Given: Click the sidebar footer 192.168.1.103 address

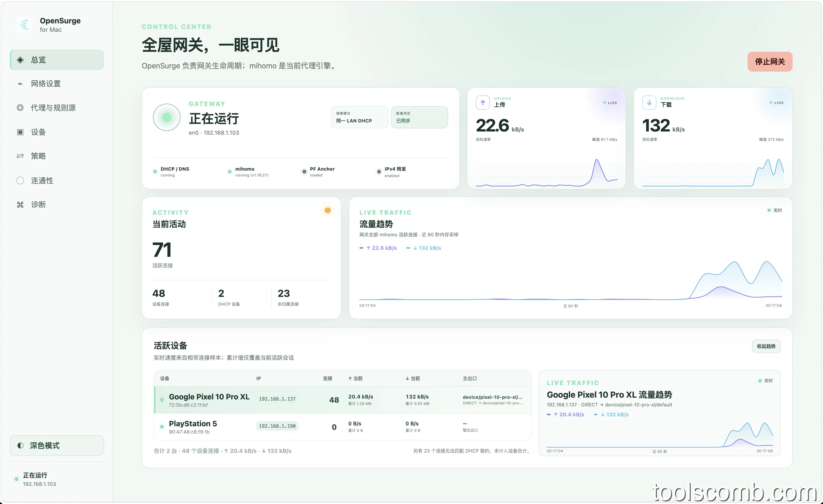Looking at the screenshot, I should tap(39, 484).
